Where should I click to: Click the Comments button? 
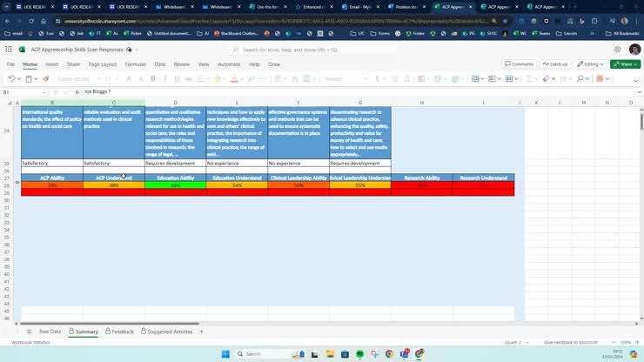[x=520, y=64]
